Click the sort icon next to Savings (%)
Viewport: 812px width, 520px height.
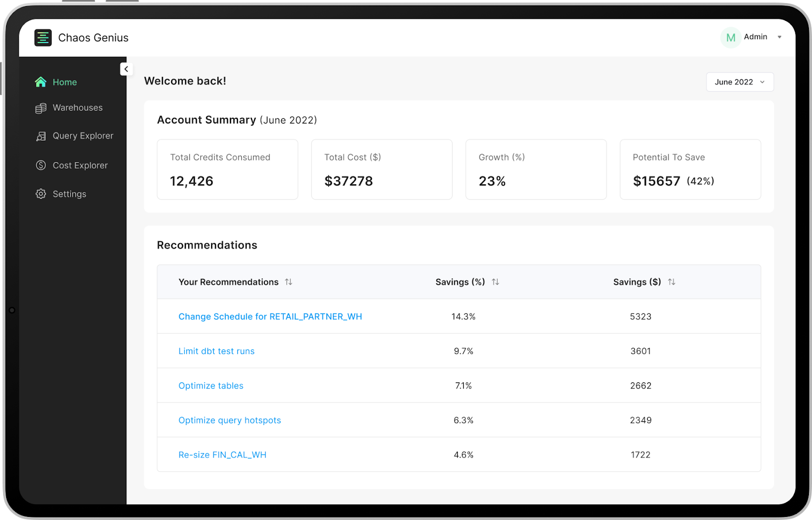point(496,282)
